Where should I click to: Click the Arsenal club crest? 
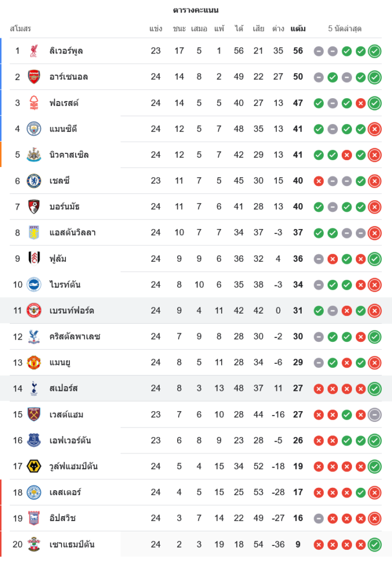tap(34, 77)
